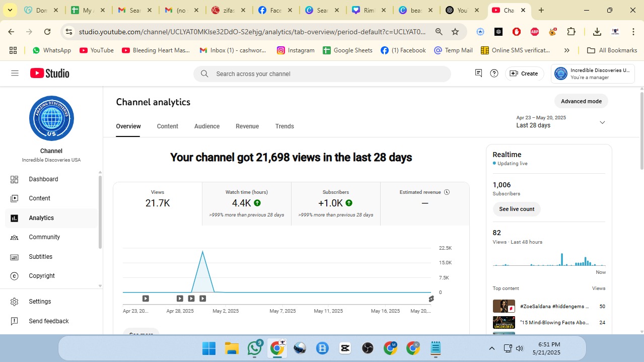Switch to the Revenue tab

point(247,126)
